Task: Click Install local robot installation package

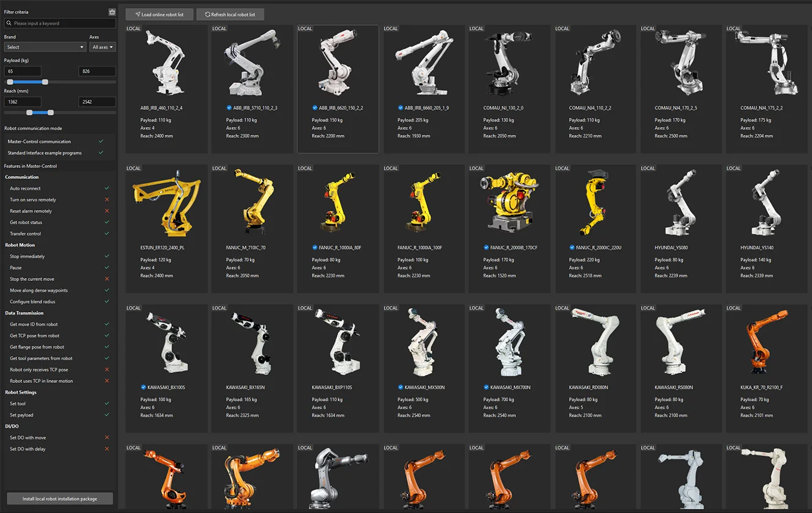Action: point(60,498)
